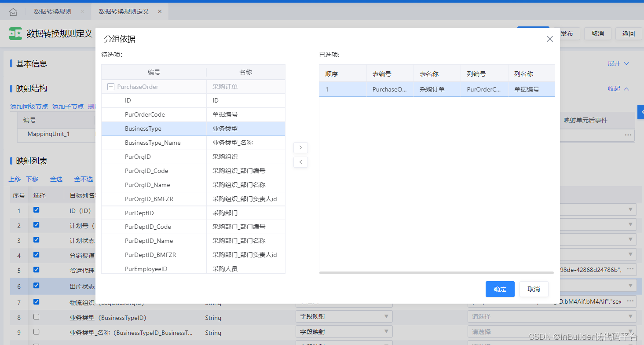644x345 pixels.
Task: Click the 返回 button
Action: pyautogui.click(x=629, y=33)
